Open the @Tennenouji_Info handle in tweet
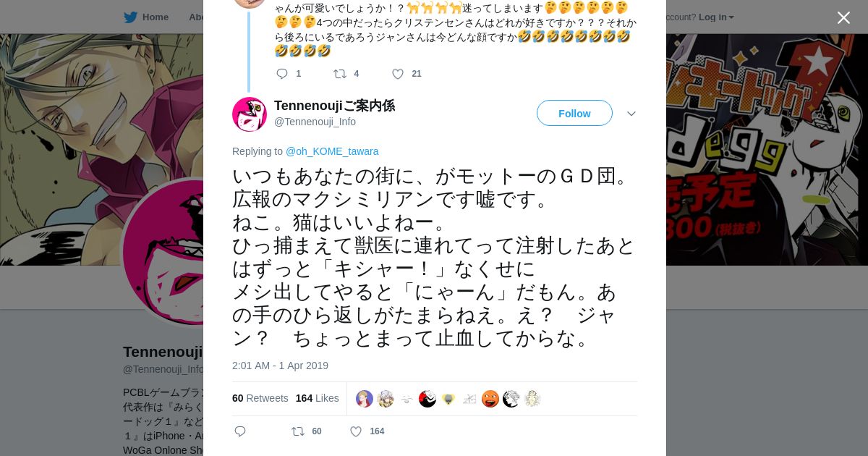The height and width of the screenshot is (456, 868). tap(315, 122)
